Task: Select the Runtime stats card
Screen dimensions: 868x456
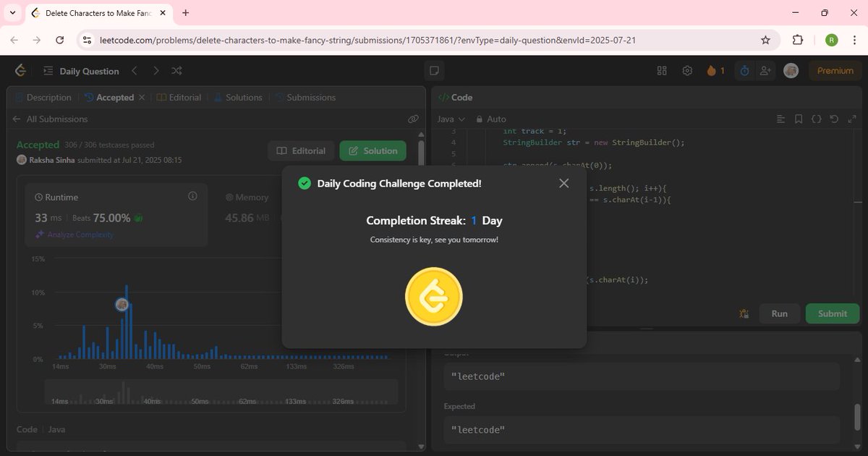Action: click(116, 215)
